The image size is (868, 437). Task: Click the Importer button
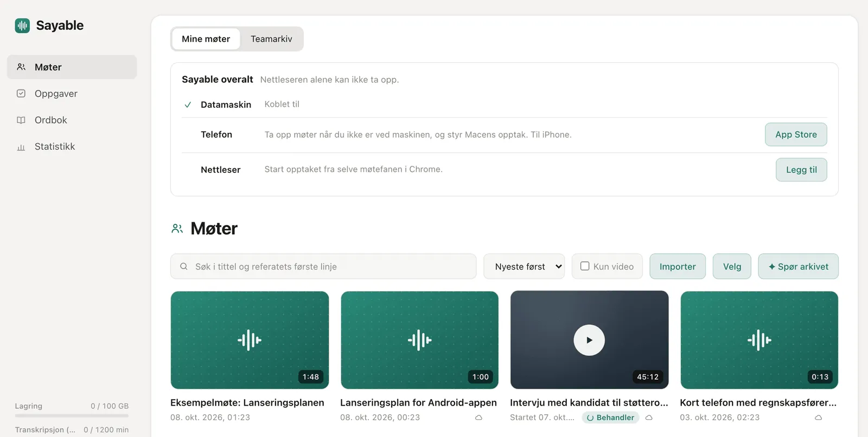coord(678,266)
